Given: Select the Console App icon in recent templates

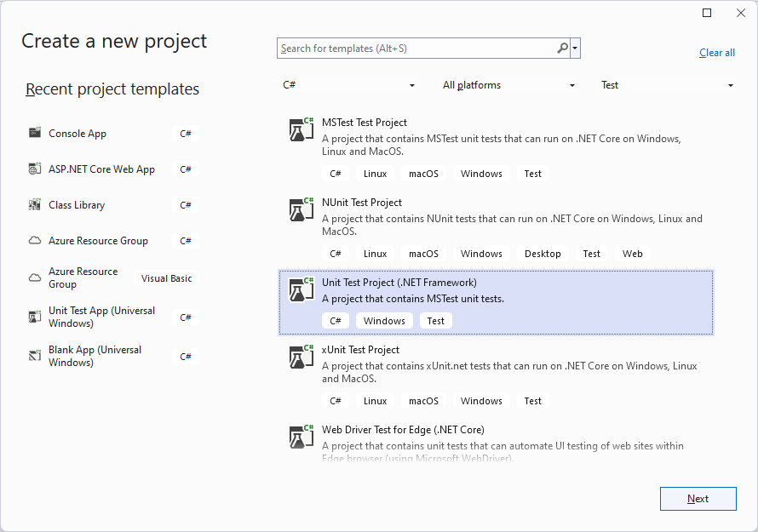Looking at the screenshot, I should pos(35,133).
